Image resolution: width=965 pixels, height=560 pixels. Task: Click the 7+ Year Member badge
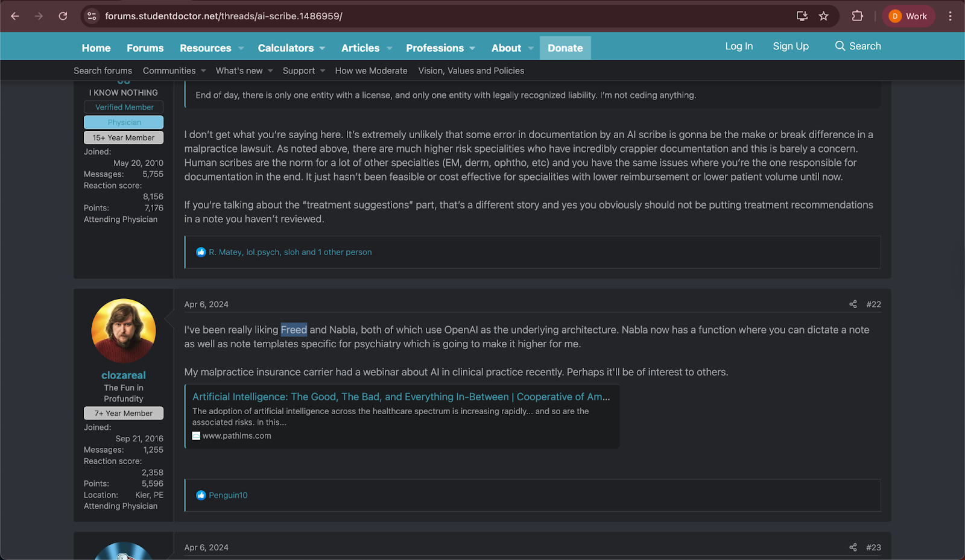tap(124, 414)
